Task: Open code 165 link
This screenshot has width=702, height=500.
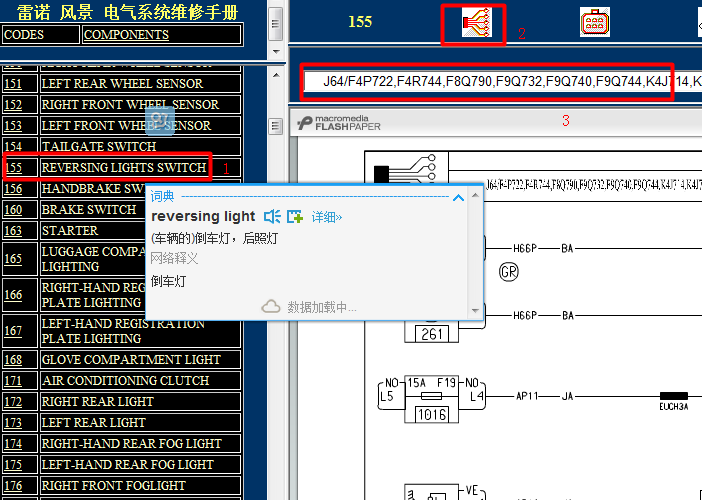Action: click(13, 259)
